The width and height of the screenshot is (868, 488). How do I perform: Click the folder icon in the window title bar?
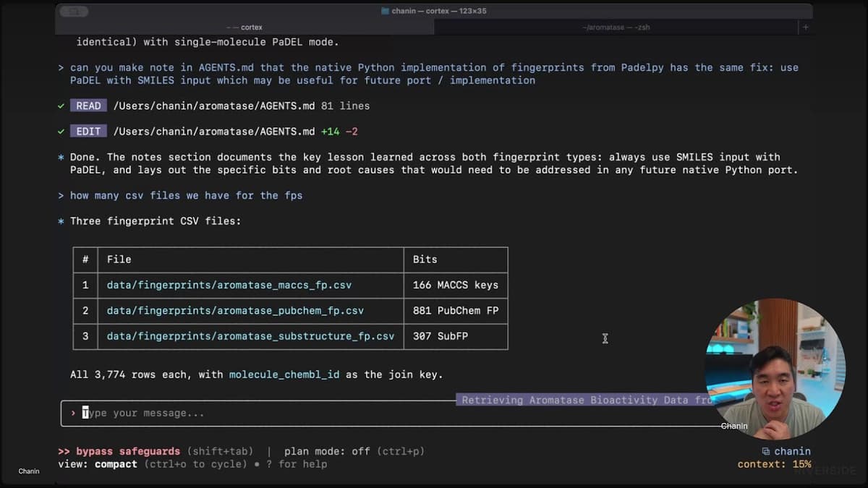coord(386,11)
